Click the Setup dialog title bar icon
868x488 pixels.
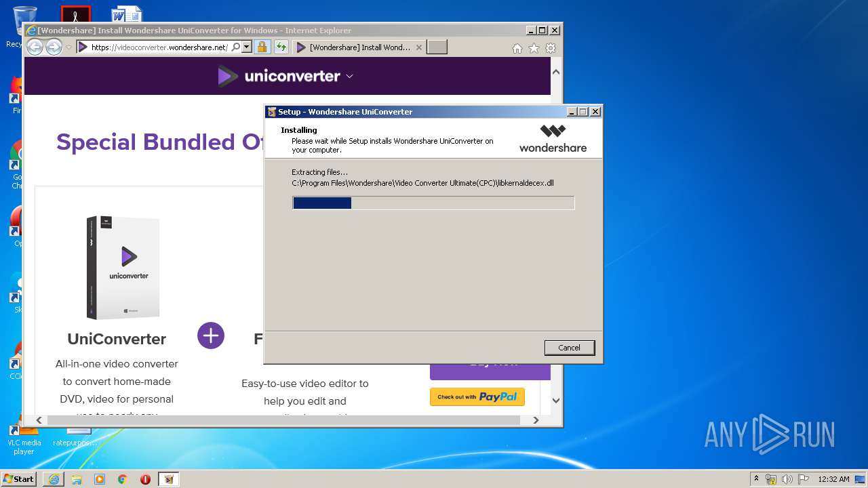click(x=272, y=112)
